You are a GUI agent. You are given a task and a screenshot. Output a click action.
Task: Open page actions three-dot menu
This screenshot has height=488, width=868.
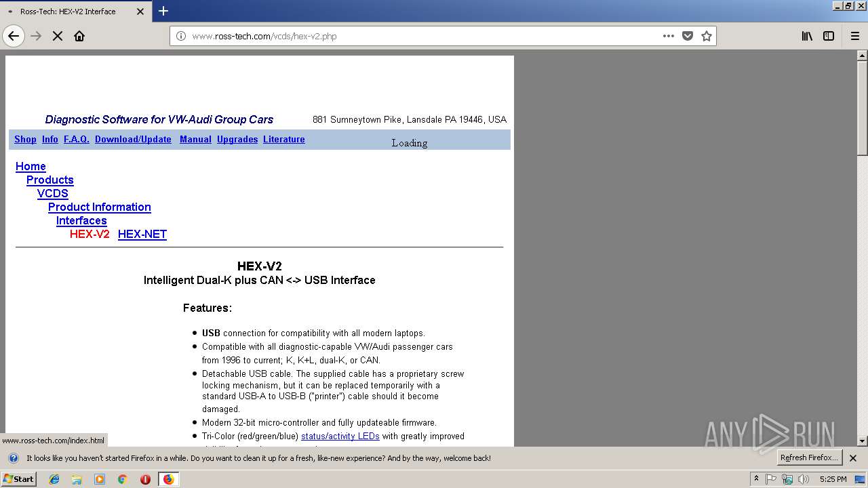[669, 36]
